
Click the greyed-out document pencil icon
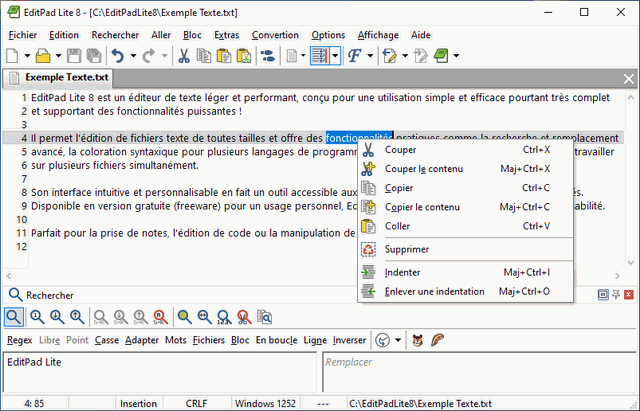point(420,56)
